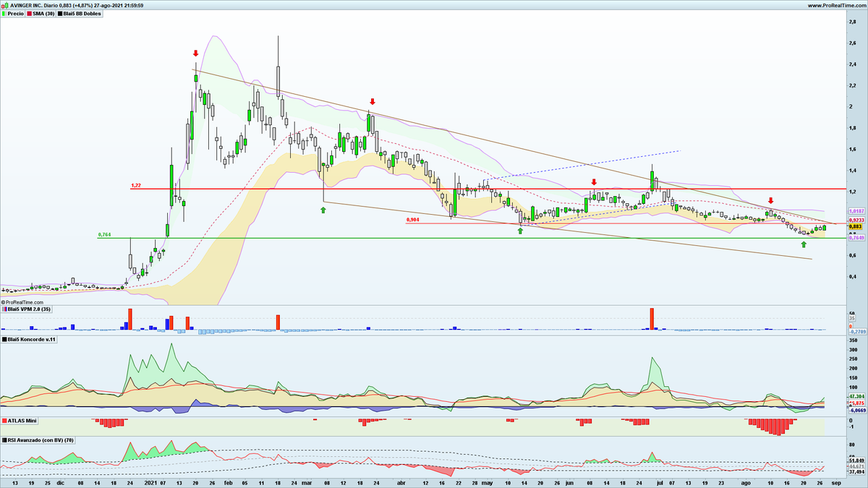This screenshot has height=488, width=868.
Task: Click the RSI Avanzado black square icon
Action: coord(4,440)
